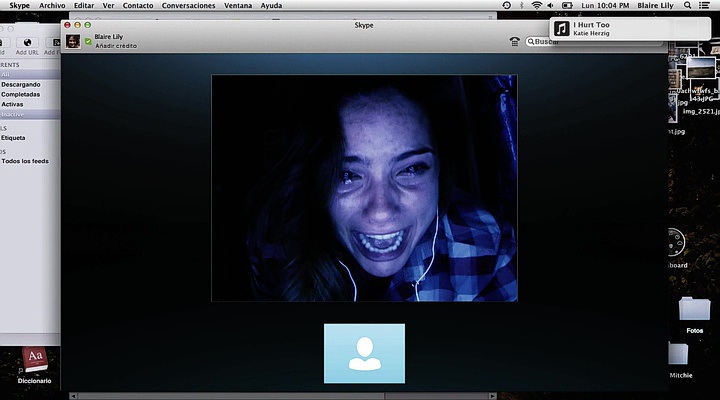Select img_2521.jpg desktop file
Screen dimensions: 720x400
pyautogui.click(x=701, y=112)
